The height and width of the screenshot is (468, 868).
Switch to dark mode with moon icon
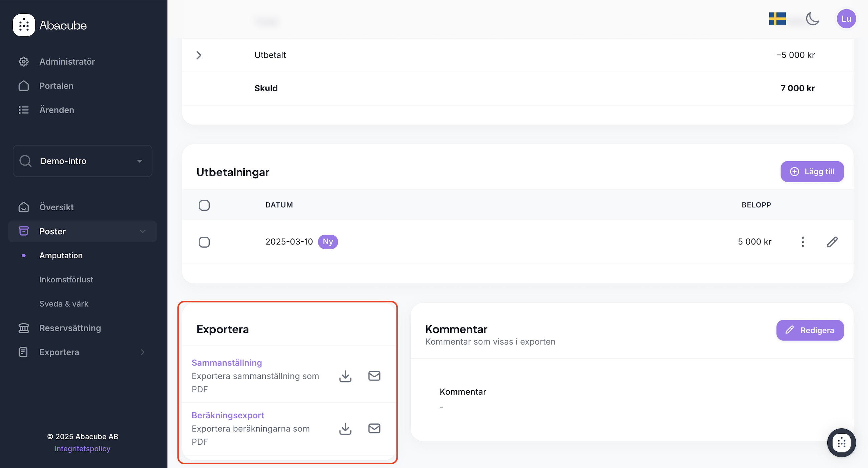pos(812,19)
